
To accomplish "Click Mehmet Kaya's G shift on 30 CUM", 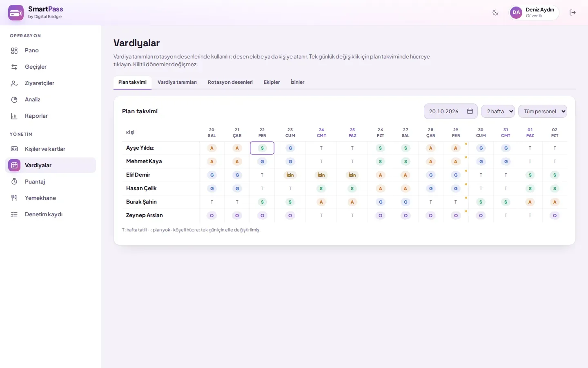I will [481, 162].
